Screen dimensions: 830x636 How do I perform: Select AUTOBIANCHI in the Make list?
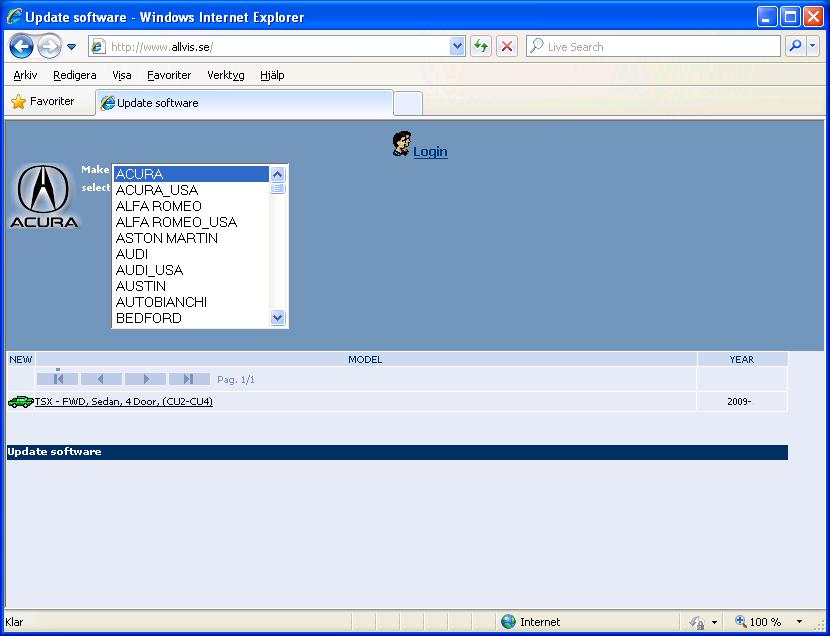(191, 302)
